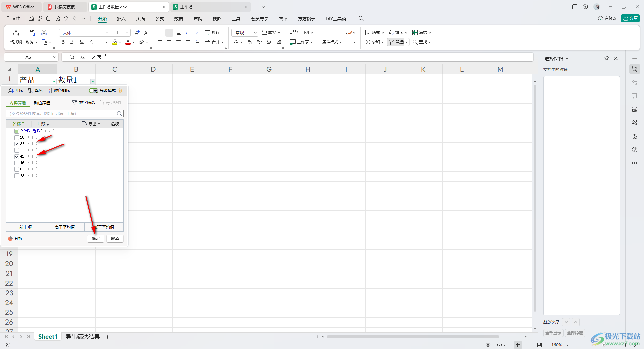Click the Paste icon

[32, 33]
